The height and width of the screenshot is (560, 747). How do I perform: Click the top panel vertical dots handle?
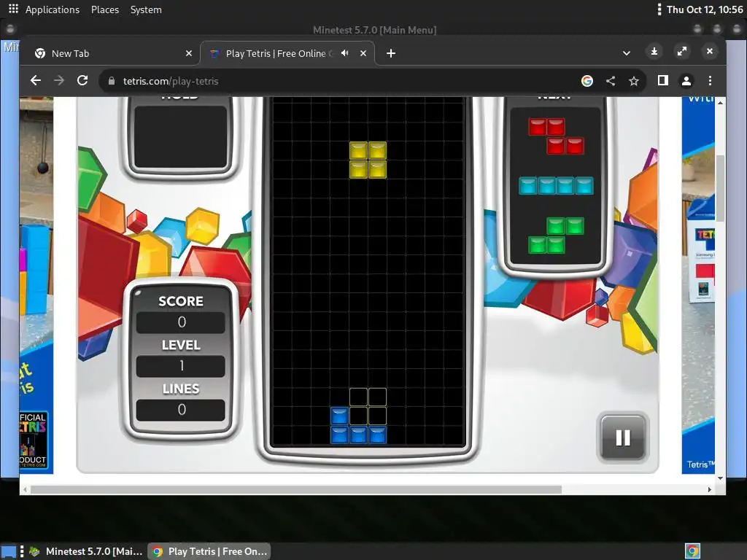coord(659,9)
